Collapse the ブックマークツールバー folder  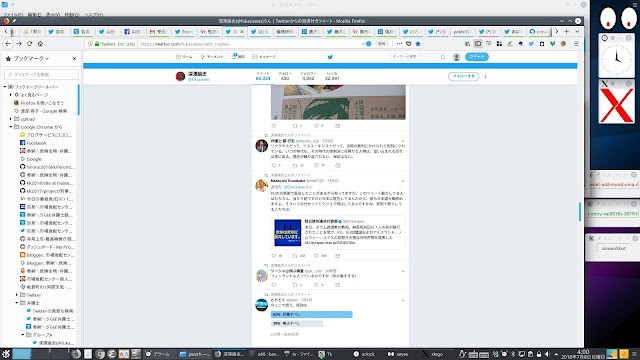pos(5,87)
